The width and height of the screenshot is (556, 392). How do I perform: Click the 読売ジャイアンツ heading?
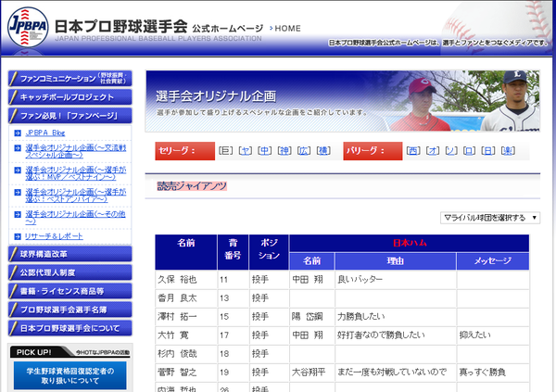192,186
